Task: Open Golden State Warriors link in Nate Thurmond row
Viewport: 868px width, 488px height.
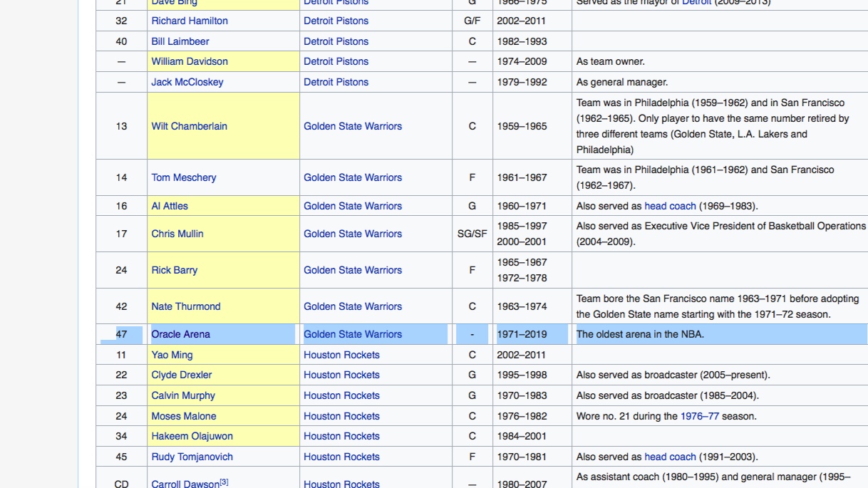Action: click(353, 306)
